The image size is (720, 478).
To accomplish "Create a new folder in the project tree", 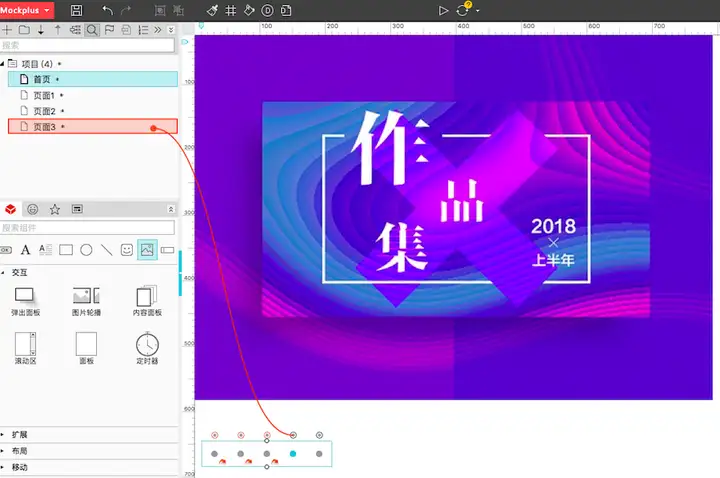I will (x=24, y=30).
